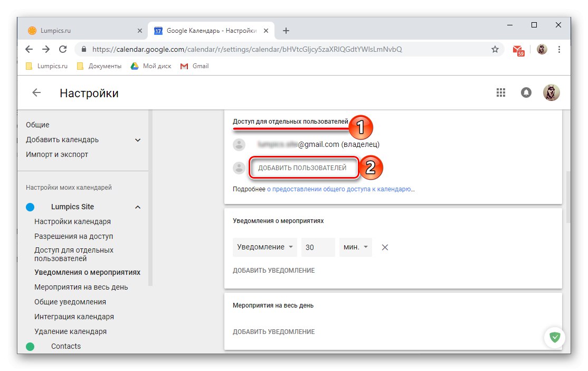Screen dimensions: 588x371
Task: Open Google notifications bell
Action: pyautogui.click(x=526, y=92)
